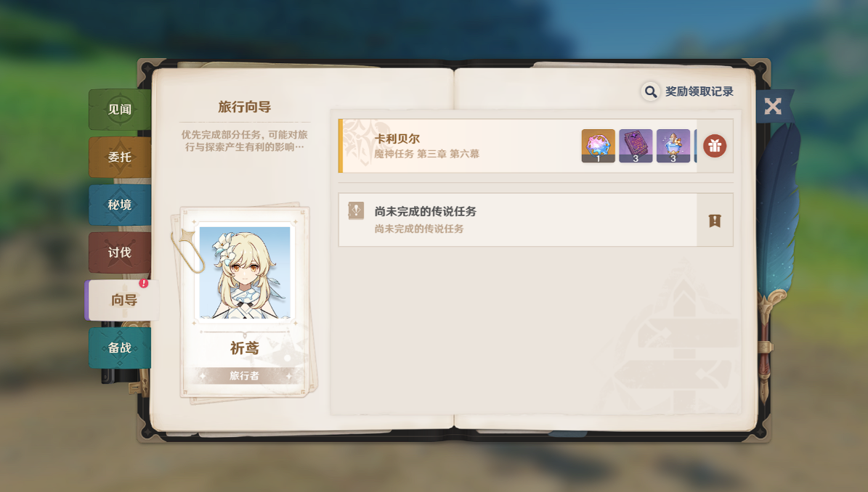The width and height of the screenshot is (868, 492).
Task: Close the handbook with the X button
Action: tap(773, 106)
